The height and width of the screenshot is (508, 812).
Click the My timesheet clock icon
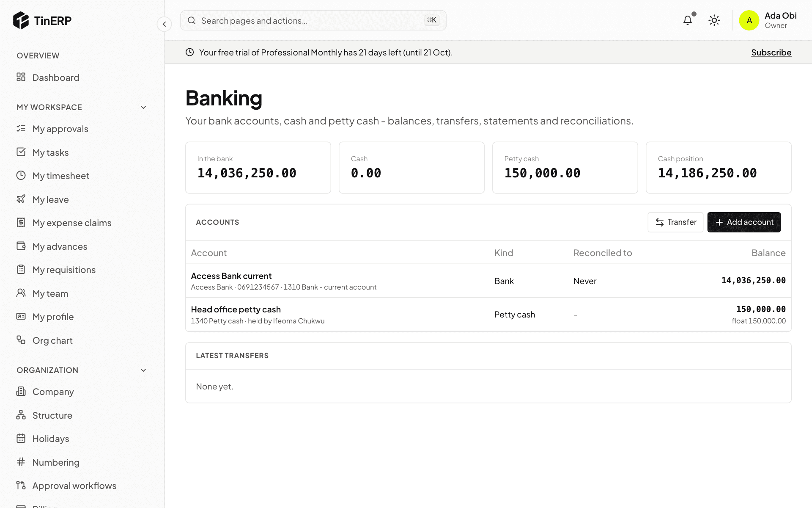21,175
